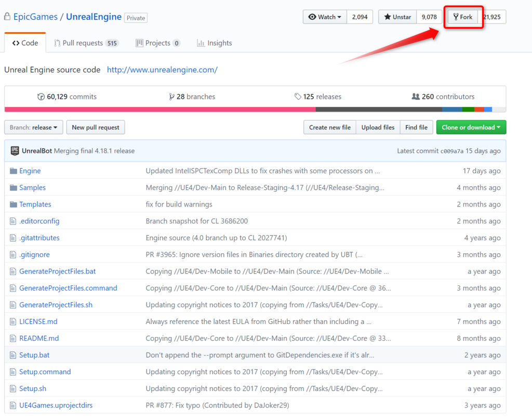
Task: Click the Engine folder icon
Action: point(13,171)
